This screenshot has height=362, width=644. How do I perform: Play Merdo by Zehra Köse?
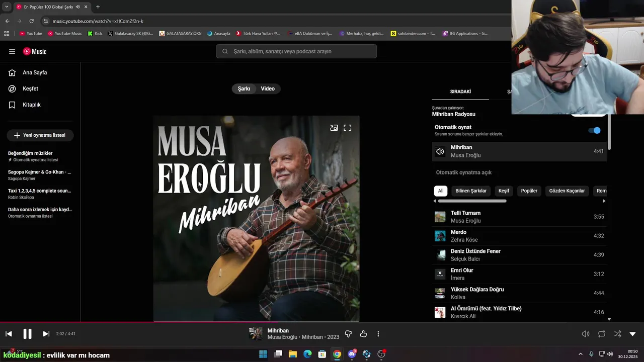pyautogui.click(x=519, y=236)
